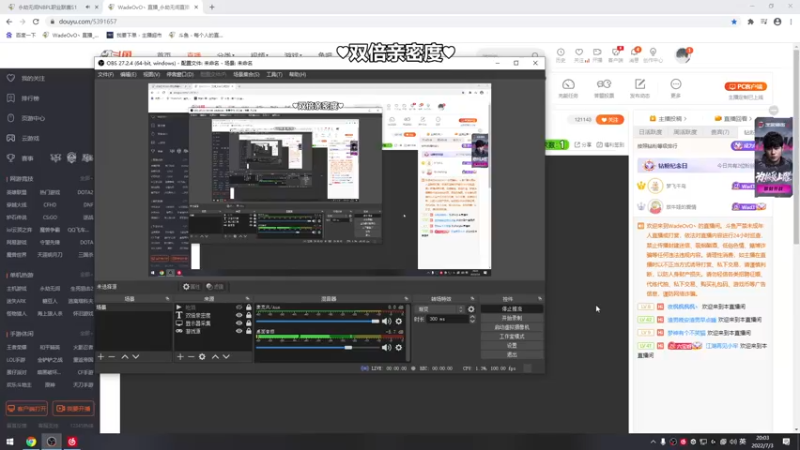Click 停止推流 button in OBS controls
This screenshot has height=450, width=800.
(512, 309)
